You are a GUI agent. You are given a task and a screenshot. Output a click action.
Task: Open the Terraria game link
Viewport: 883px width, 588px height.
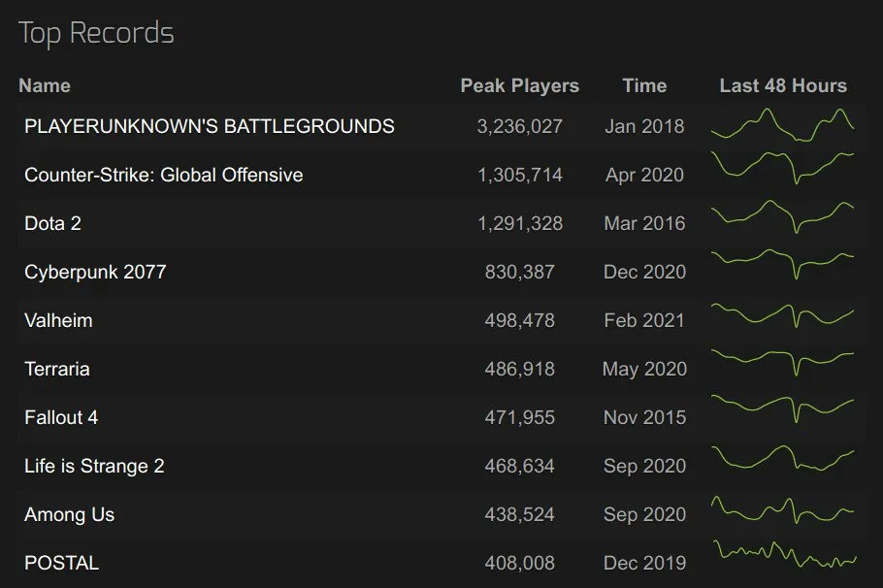click(57, 369)
